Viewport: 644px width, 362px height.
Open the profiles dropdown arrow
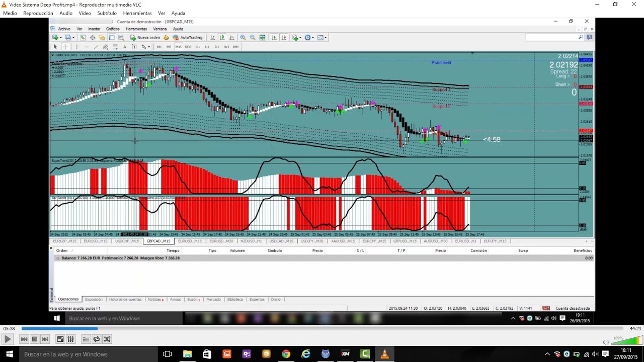73,38
